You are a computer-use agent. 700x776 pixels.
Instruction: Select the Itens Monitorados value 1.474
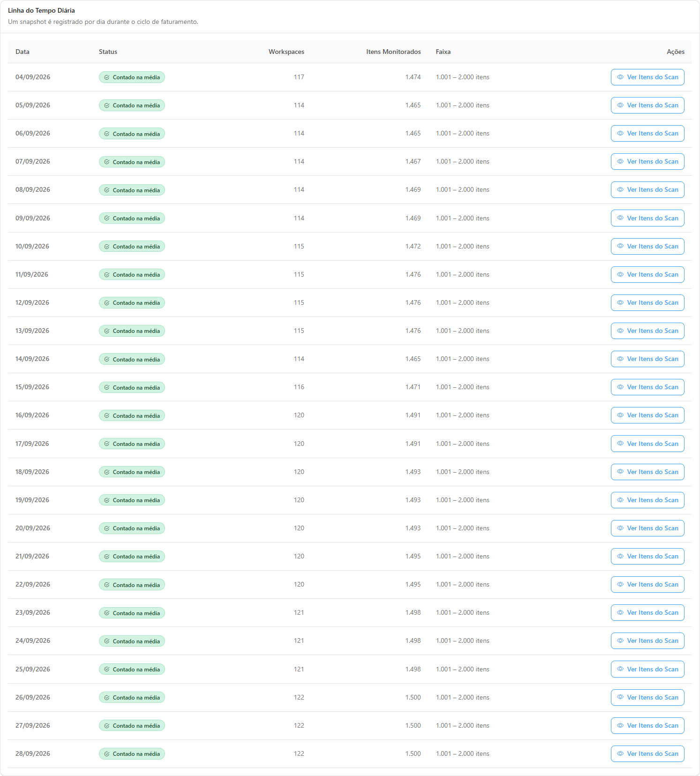(x=413, y=77)
